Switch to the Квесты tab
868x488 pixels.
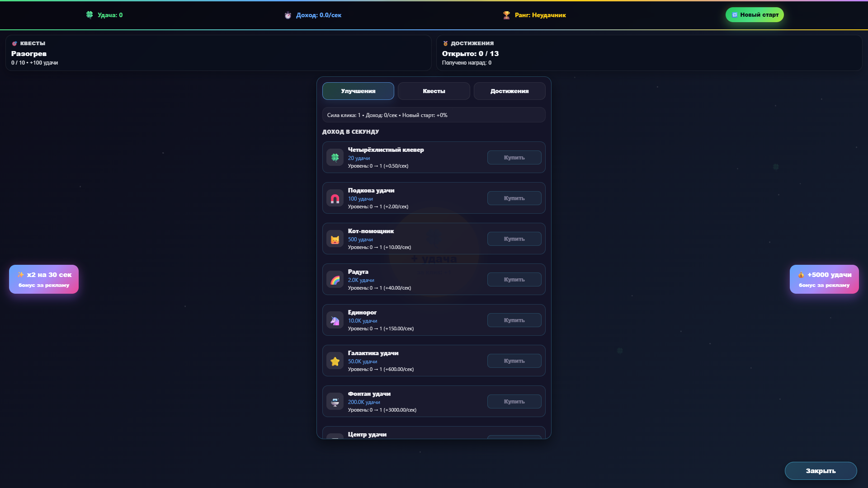click(x=434, y=91)
